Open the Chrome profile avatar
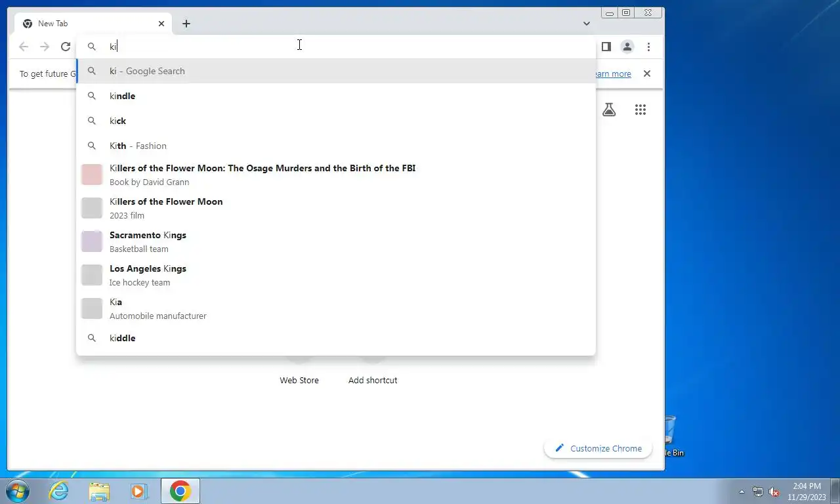 pyautogui.click(x=627, y=47)
